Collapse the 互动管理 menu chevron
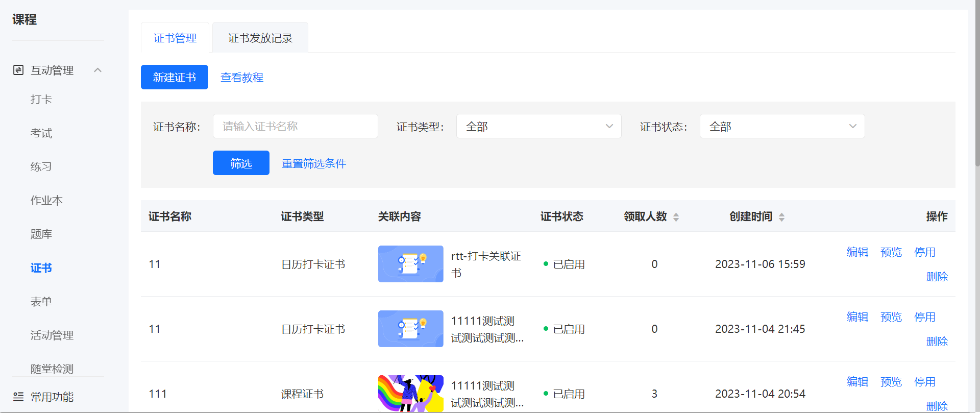 coord(98,70)
